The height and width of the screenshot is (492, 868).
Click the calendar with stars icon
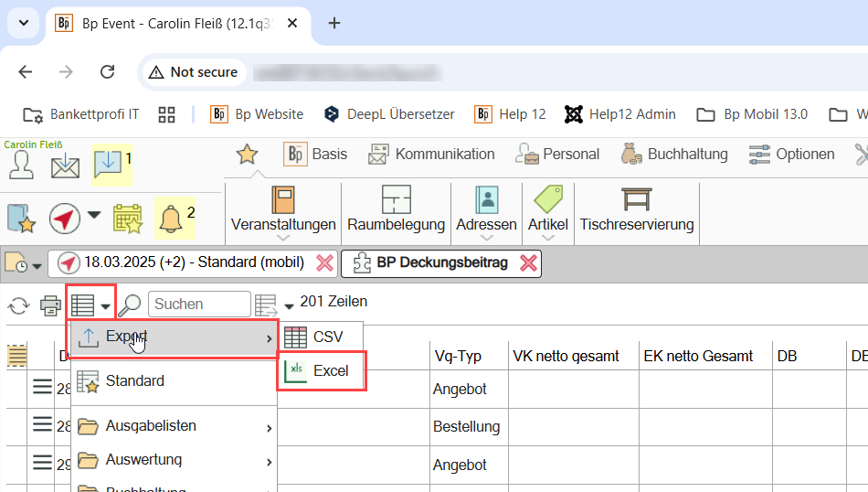pos(127,219)
